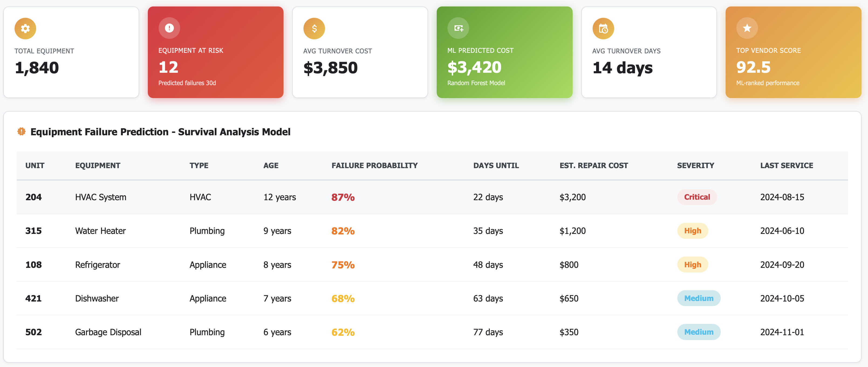Select the alert icon on Equipment at Risk card
868x367 pixels.
tap(169, 28)
